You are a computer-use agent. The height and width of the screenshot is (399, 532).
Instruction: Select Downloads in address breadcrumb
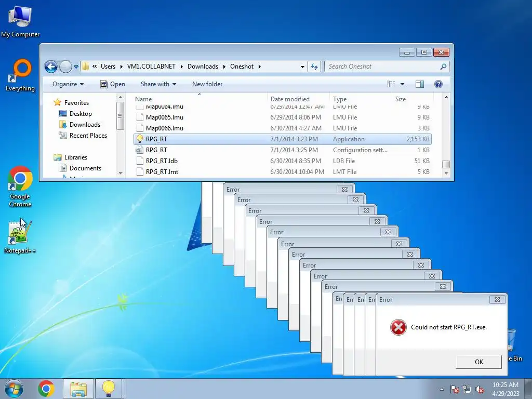[x=203, y=66]
